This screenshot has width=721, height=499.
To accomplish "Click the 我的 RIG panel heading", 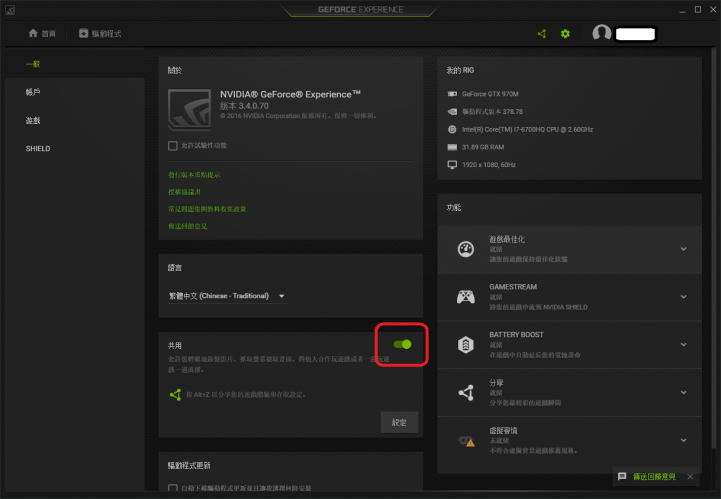I will click(460, 70).
